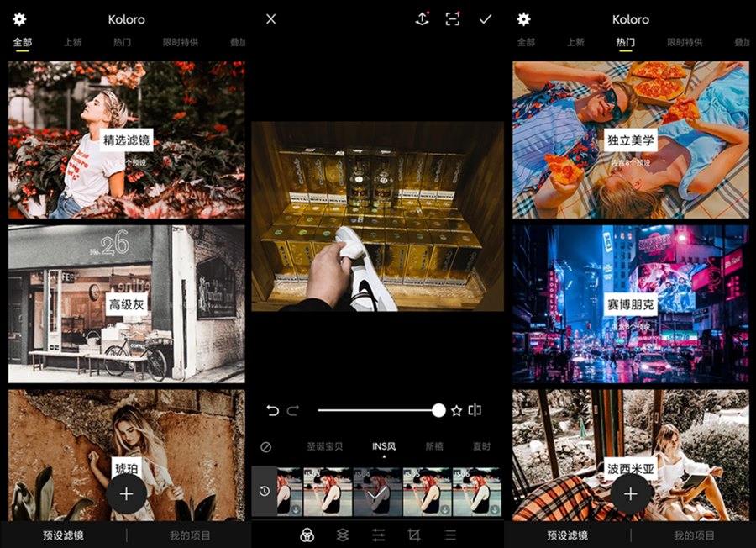Screen dimensions: 756x548
Task: Open the adjustment sliders tool icon
Action: coord(378,534)
